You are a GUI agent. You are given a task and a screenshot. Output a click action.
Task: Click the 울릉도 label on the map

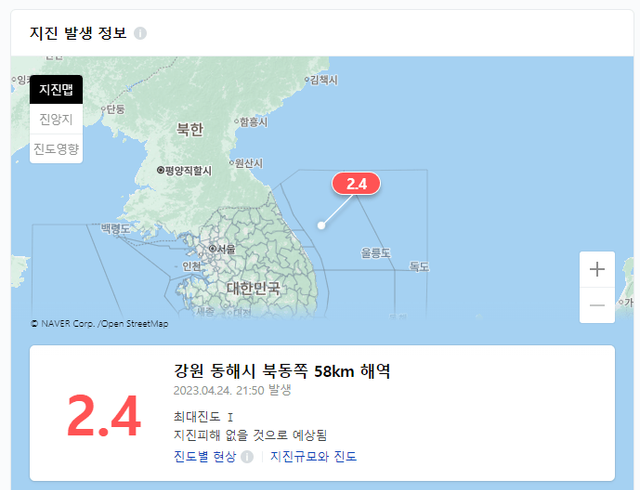(376, 253)
